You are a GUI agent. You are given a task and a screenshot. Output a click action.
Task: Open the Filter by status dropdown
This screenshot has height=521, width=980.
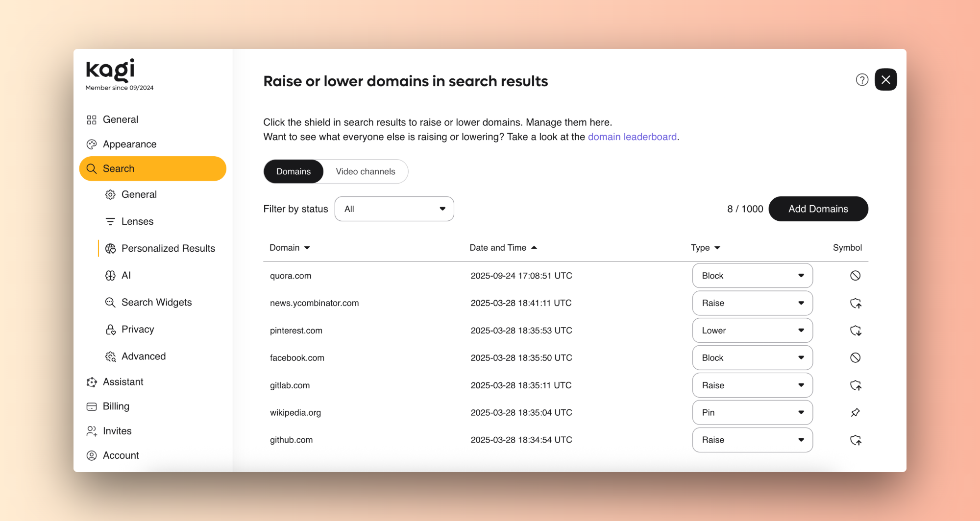pos(394,209)
